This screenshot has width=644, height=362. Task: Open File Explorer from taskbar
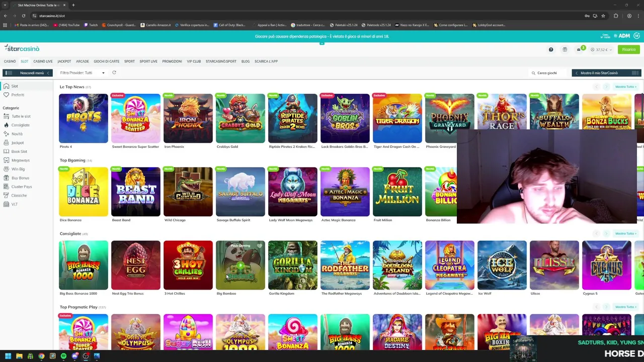pyautogui.click(x=19, y=356)
